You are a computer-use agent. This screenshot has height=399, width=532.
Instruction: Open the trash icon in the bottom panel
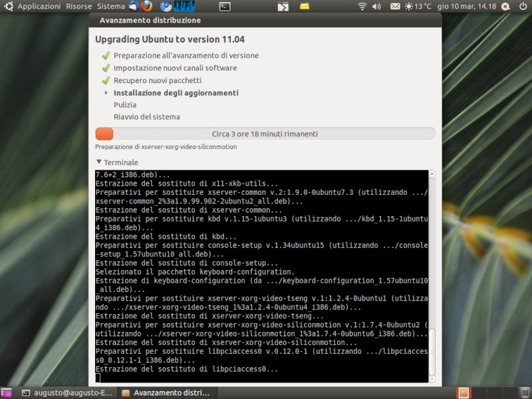[525, 393]
